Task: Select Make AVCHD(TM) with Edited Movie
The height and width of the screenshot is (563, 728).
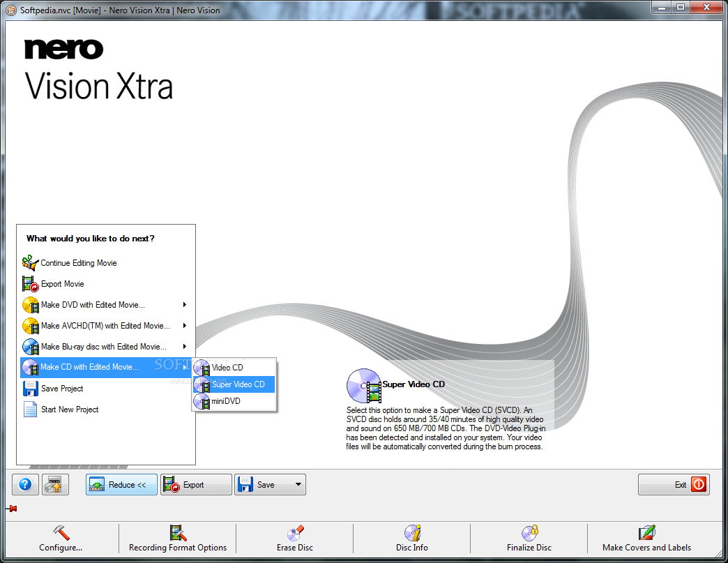Action: click(105, 326)
